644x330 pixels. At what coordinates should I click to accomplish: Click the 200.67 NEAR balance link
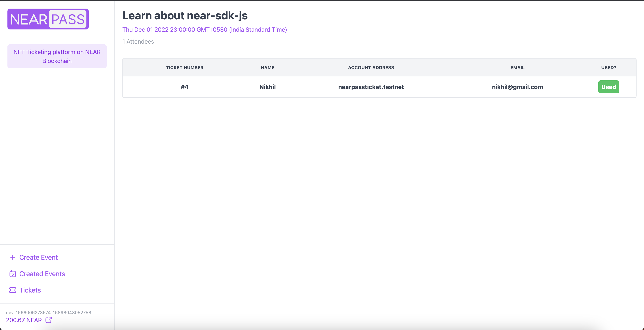(x=24, y=320)
